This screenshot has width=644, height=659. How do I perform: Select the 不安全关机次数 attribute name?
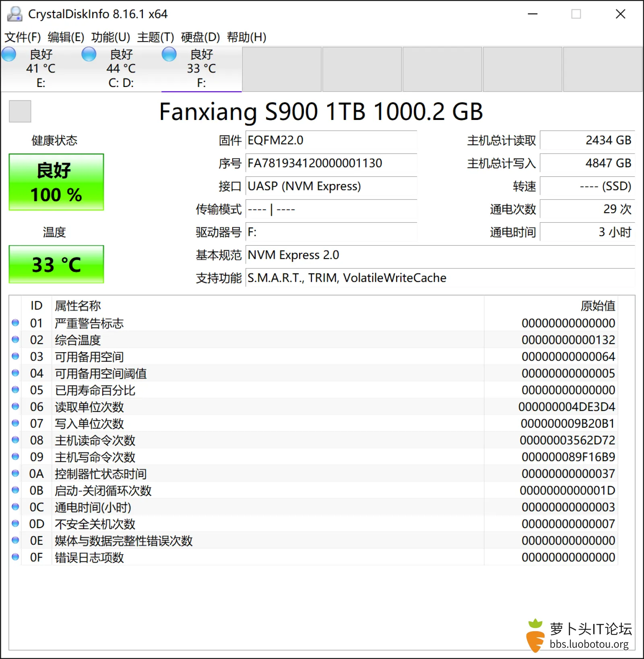pyautogui.click(x=95, y=524)
